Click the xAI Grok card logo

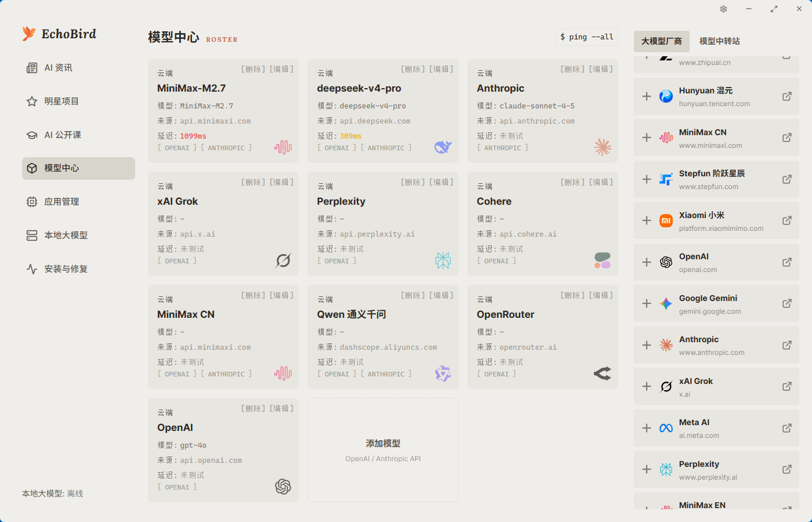(x=283, y=260)
